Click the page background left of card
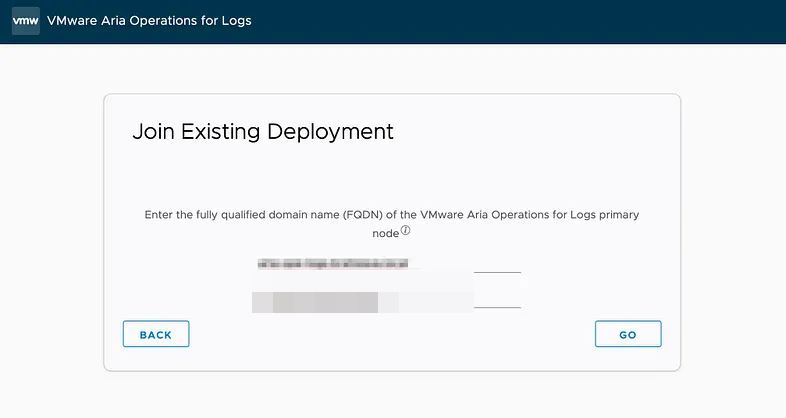Image resolution: width=786 pixels, height=418 pixels. coord(50,230)
